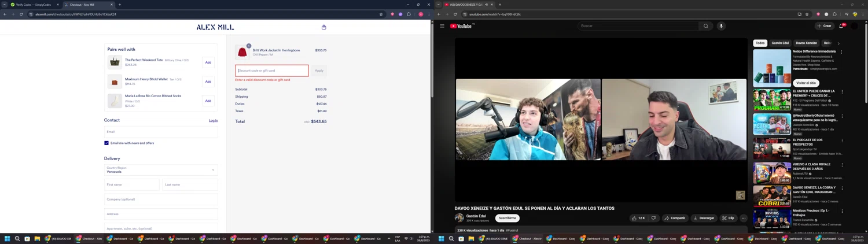Screen dimensions: 868x244
Task: Go to the YouTube home logo
Action: (461, 26)
